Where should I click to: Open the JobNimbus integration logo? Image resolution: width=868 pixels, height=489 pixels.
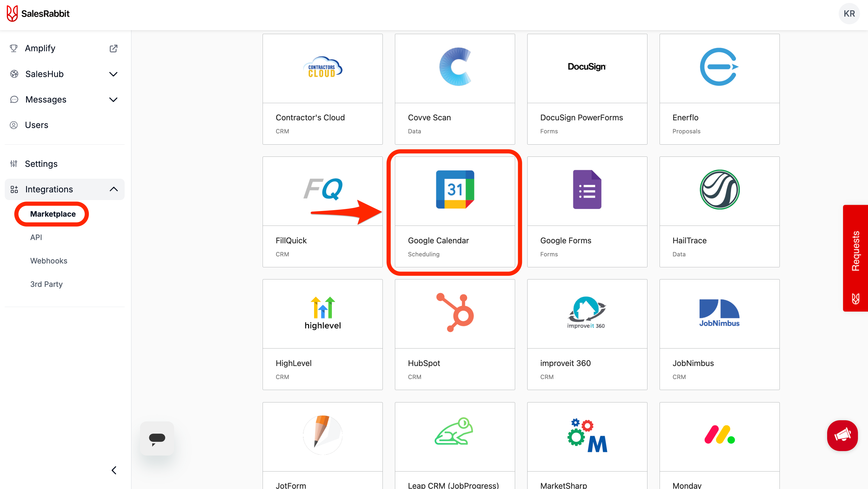pyautogui.click(x=719, y=313)
